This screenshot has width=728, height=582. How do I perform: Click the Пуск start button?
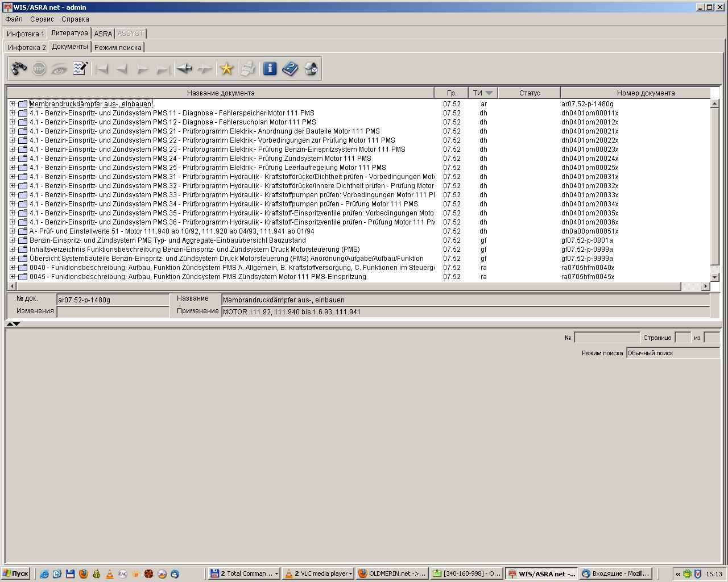16,573
